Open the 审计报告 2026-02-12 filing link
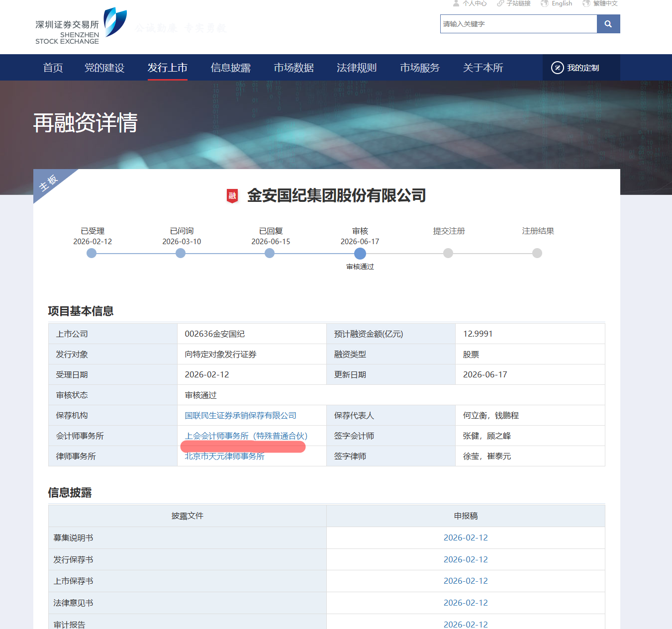Viewport: 672px width, 629px height. coord(466,625)
